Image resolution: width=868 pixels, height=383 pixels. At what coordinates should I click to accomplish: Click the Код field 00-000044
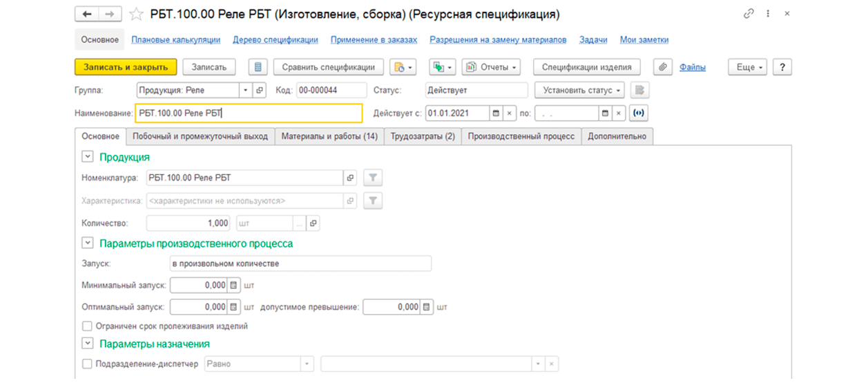pyautogui.click(x=331, y=91)
